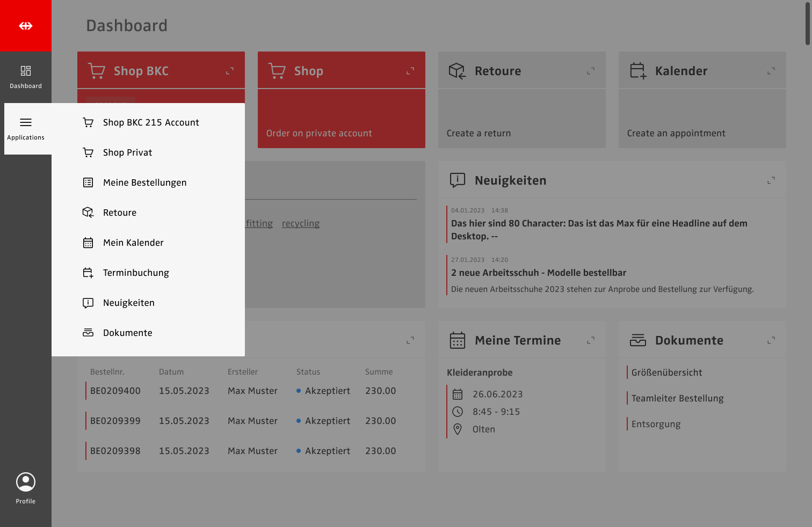The image size is (812, 527).
Task: Click the Terminbuchung calendar-plus icon in the menu
Action: pos(88,273)
